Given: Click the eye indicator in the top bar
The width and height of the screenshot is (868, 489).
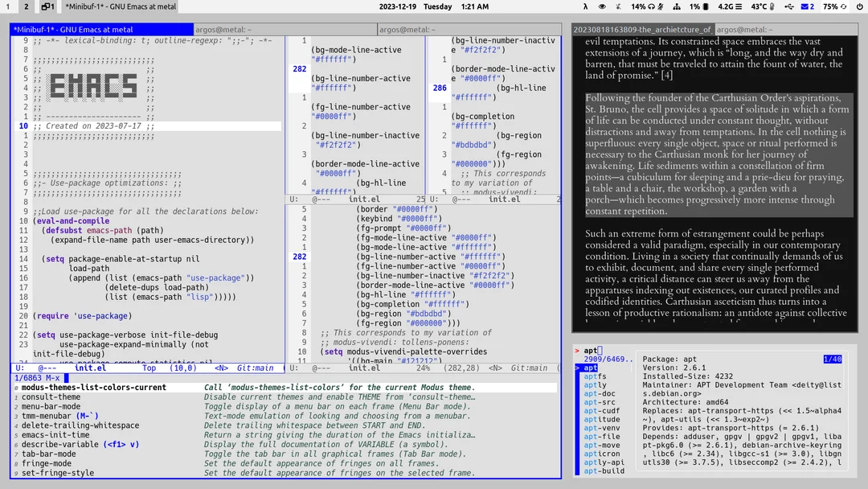Looking at the screenshot, I should pyautogui.click(x=602, y=6).
